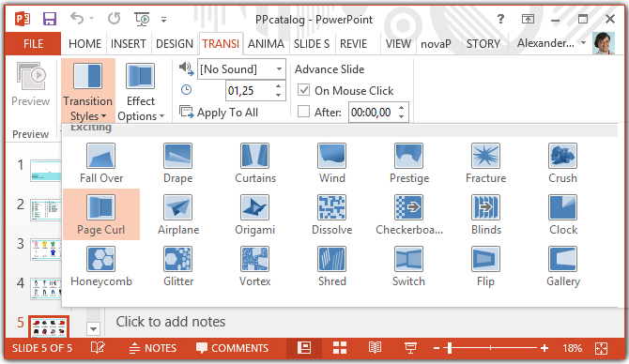Click the zoom out minus button
The width and height of the screenshot is (629, 364).
437,348
